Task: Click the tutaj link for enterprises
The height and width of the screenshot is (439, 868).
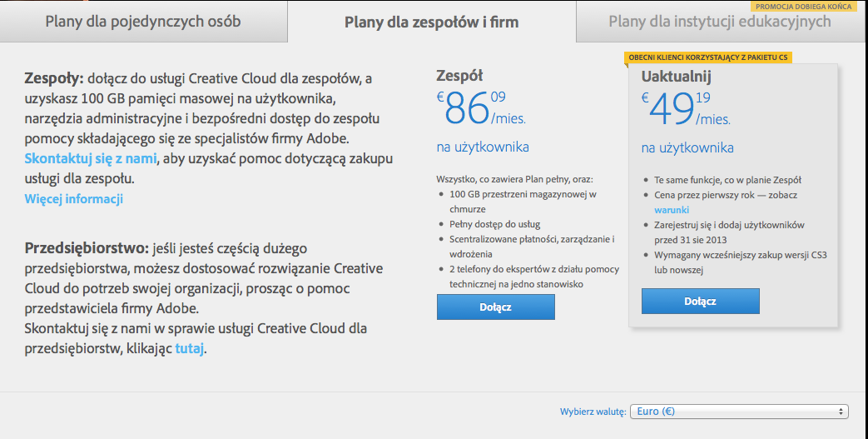Action: point(190,349)
